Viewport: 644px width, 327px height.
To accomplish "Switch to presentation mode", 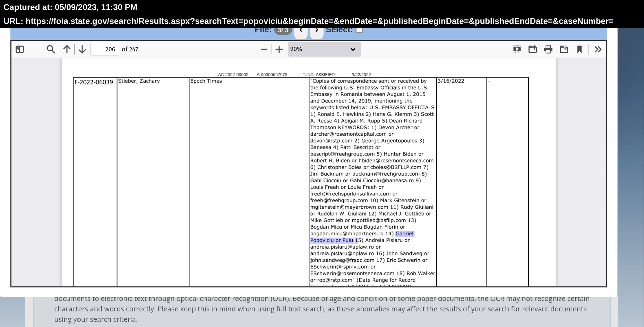I will coord(517,49).
